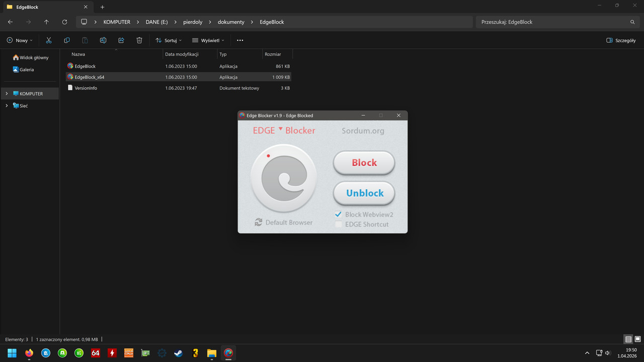Click the PC monitor icon in address bar
The width and height of the screenshot is (644, 362).
(x=84, y=22)
